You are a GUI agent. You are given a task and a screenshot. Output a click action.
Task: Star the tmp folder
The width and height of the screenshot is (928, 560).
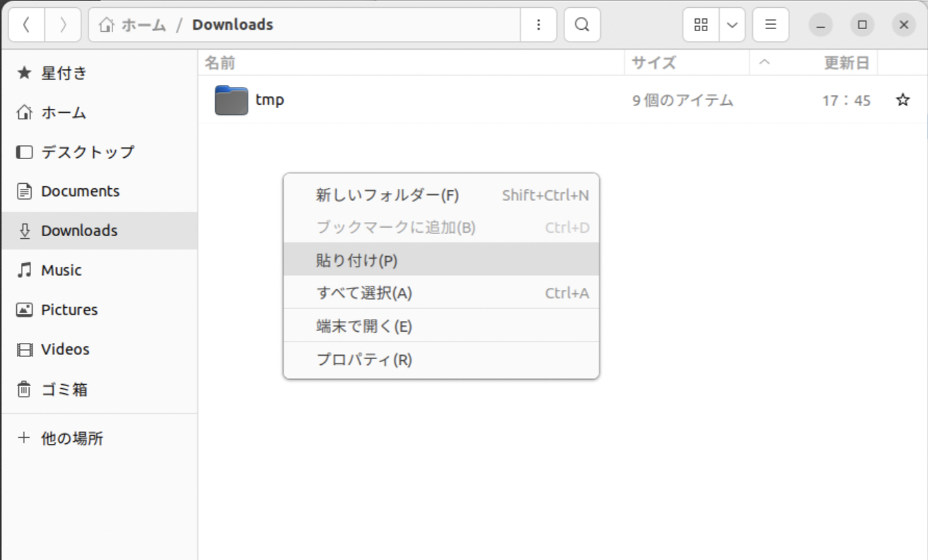click(903, 100)
